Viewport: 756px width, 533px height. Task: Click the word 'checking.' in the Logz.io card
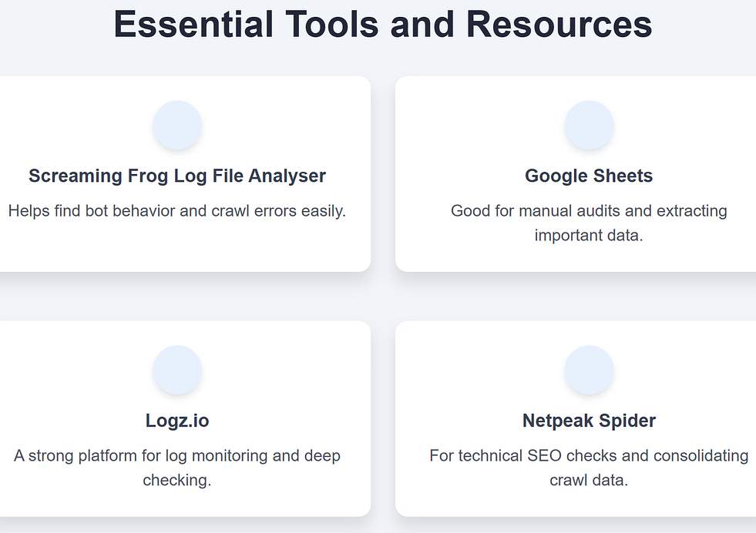pos(177,480)
